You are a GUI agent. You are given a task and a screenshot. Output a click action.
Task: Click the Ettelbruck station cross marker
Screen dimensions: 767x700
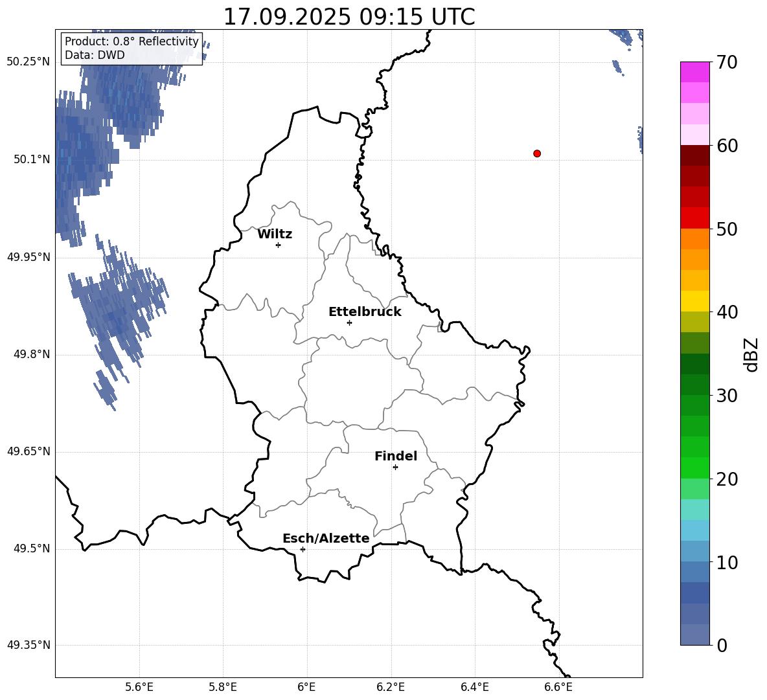click(x=349, y=322)
